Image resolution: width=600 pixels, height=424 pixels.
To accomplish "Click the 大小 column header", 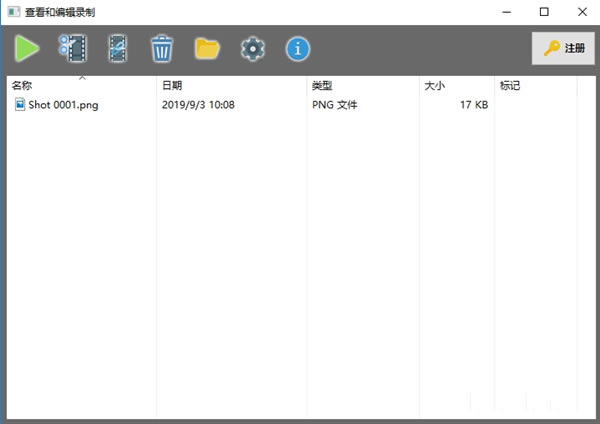I will [435, 86].
